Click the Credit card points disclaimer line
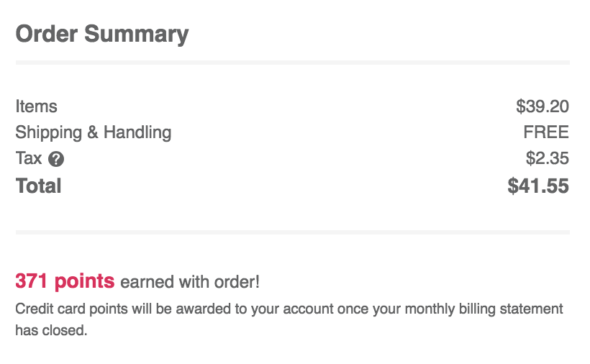The height and width of the screenshot is (364, 590). pos(289,309)
